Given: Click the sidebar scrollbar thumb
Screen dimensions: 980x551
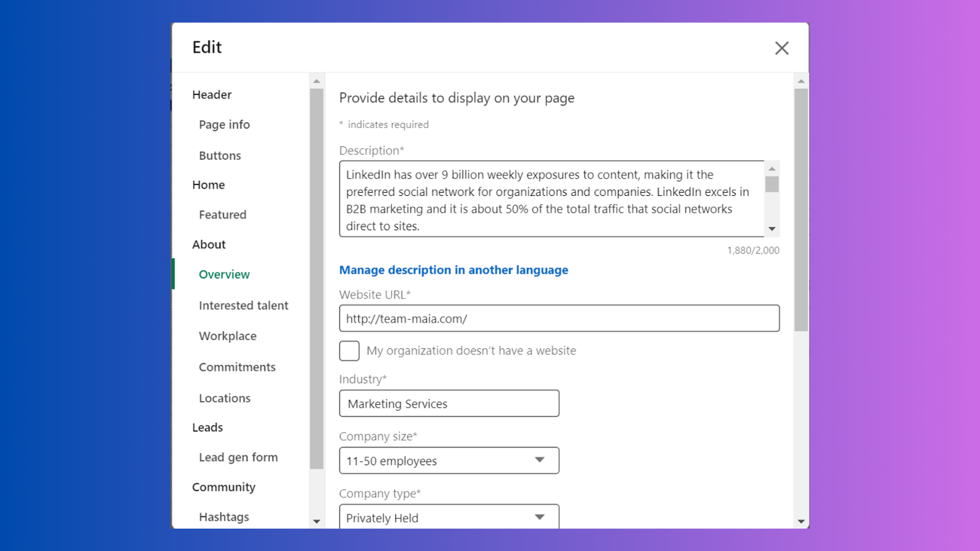Looking at the screenshot, I should [317, 279].
